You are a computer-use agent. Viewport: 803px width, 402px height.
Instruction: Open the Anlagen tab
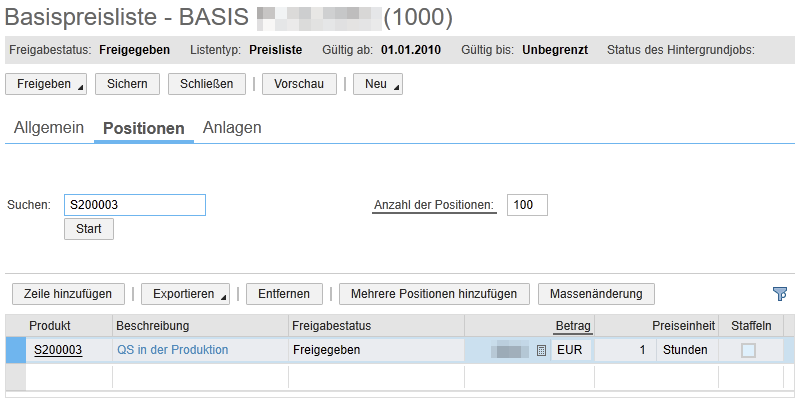232,128
